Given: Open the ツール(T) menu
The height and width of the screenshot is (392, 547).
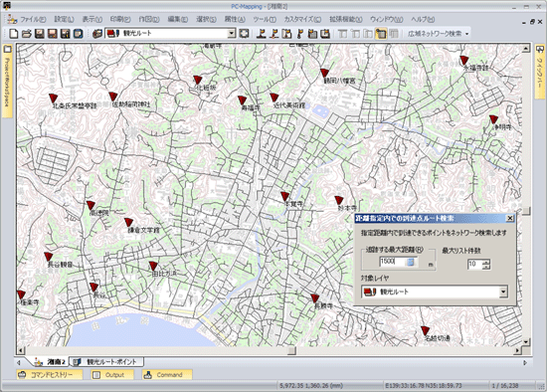Looking at the screenshot, I should pyautogui.click(x=265, y=19).
